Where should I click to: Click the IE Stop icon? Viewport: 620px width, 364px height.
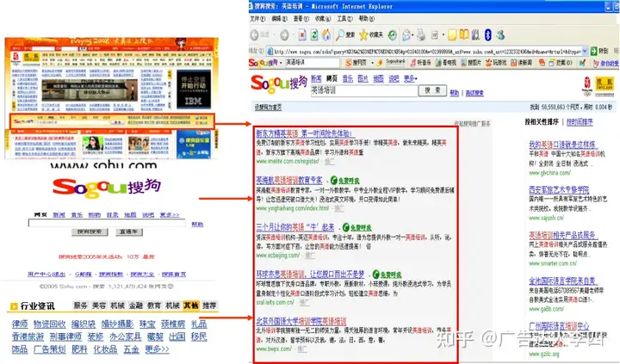point(302,35)
